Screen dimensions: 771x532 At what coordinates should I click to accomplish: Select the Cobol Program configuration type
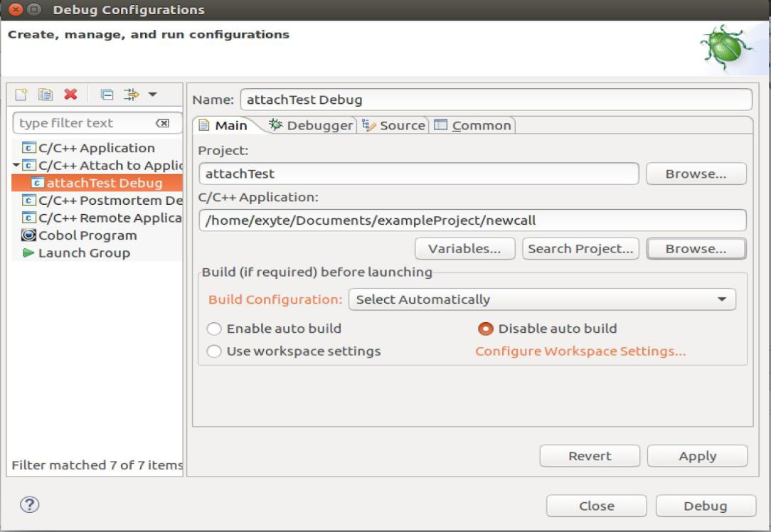80,235
